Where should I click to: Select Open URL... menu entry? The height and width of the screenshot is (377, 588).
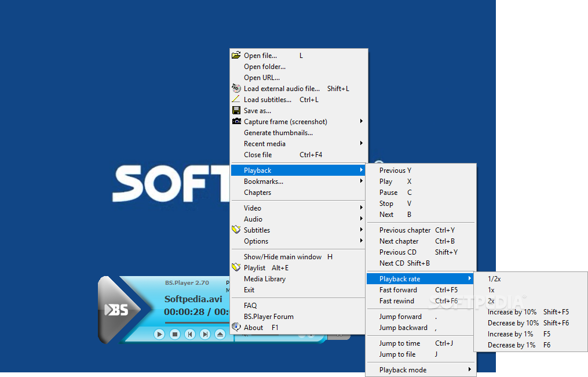(298, 78)
